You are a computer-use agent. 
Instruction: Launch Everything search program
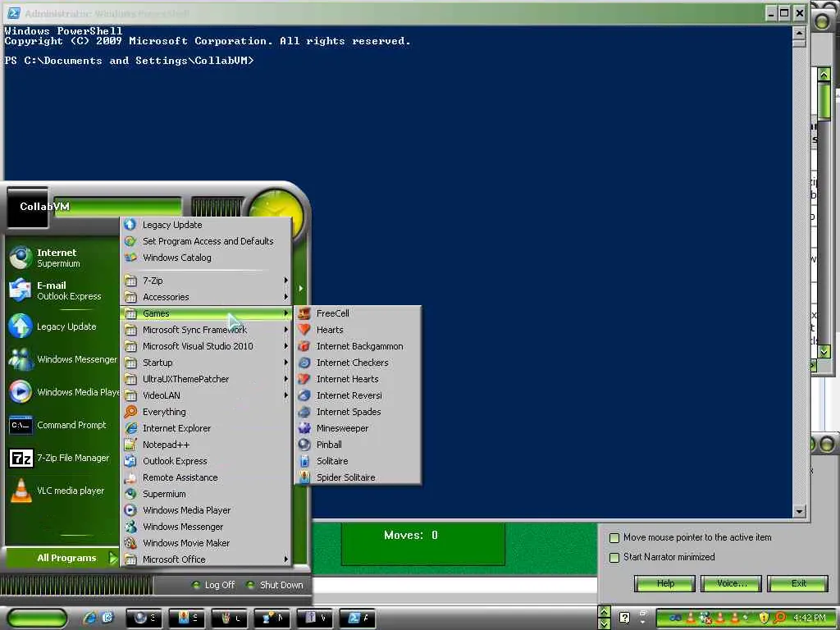(206, 412)
